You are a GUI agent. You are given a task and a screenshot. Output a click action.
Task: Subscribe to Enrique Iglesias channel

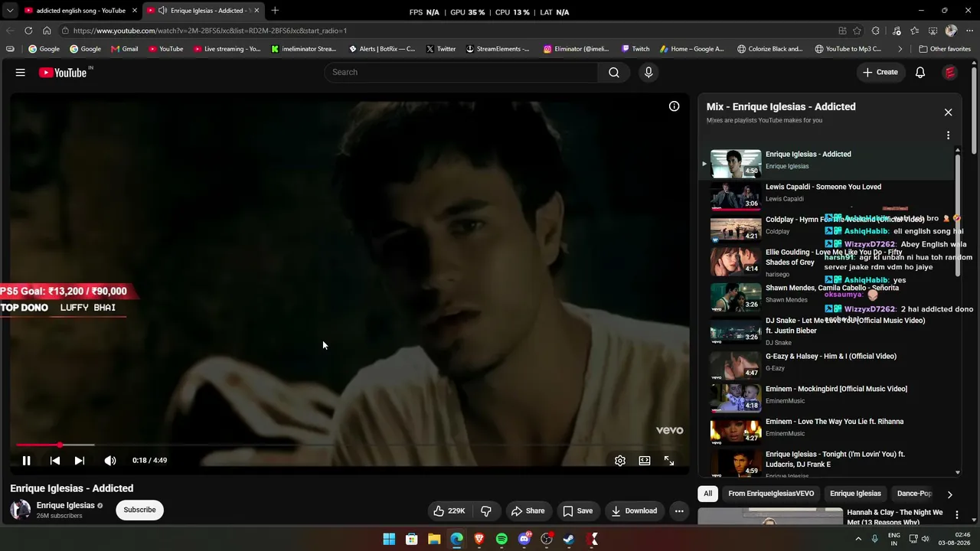[x=139, y=510]
